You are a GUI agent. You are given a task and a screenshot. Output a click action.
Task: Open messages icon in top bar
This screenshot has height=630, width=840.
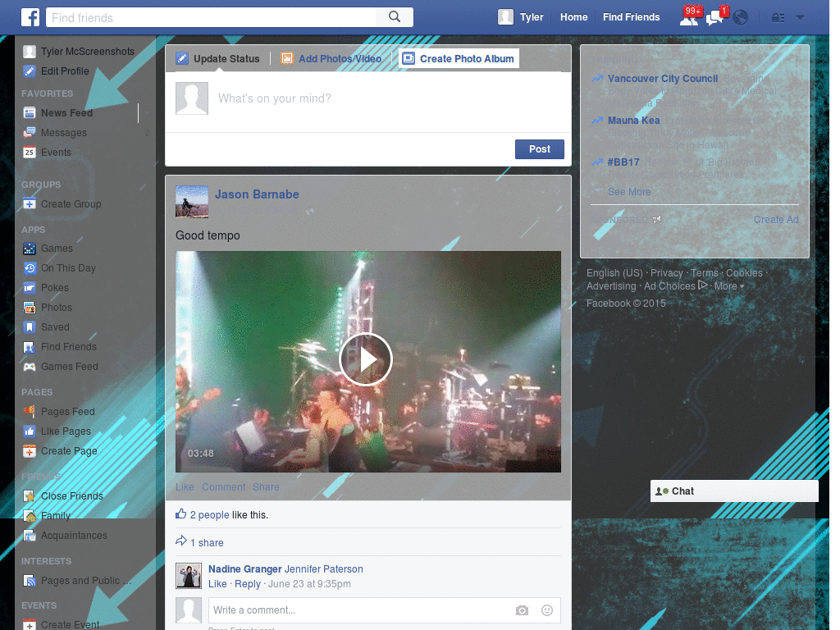(715, 17)
